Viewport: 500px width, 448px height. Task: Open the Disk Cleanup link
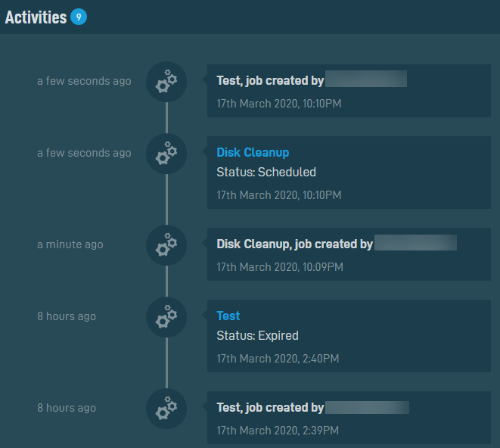(x=253, y=153)
